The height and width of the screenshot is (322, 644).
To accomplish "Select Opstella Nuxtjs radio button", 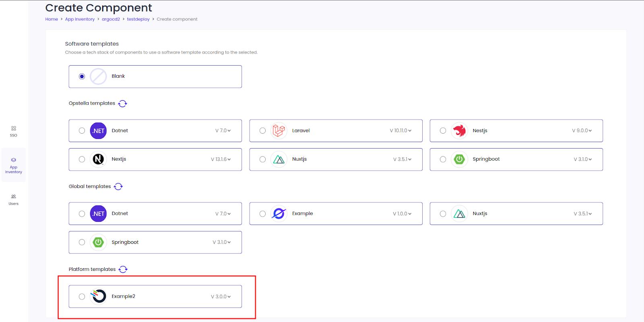I will tap(262, 159).
